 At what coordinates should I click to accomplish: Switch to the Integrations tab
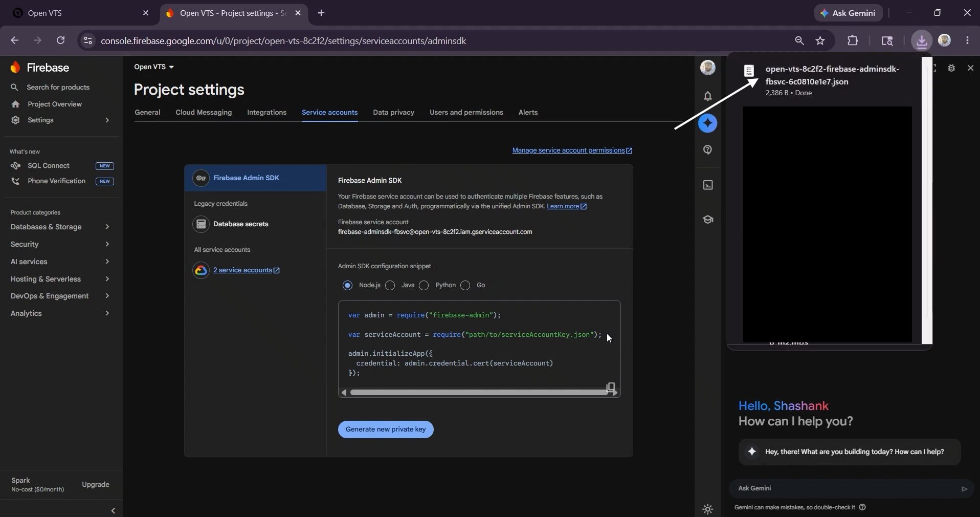click(267, 113)
